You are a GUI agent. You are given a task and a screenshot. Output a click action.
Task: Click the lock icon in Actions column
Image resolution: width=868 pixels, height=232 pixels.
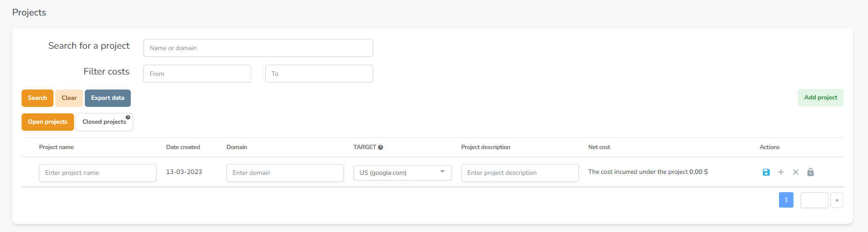pyautogui.click(x=810, y=172)
